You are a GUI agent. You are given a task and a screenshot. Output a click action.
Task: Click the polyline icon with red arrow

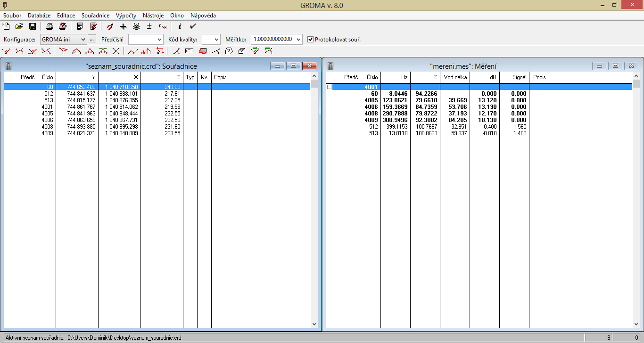pos(146,51)
